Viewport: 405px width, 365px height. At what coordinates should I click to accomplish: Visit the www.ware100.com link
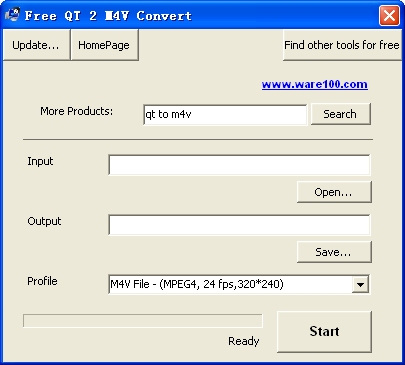click(x=315, y=84)
